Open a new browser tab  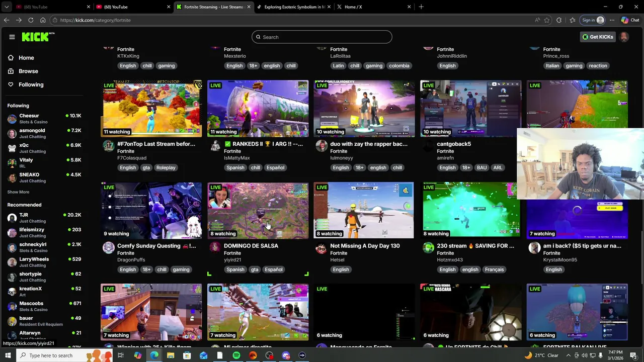click(421, 7)
